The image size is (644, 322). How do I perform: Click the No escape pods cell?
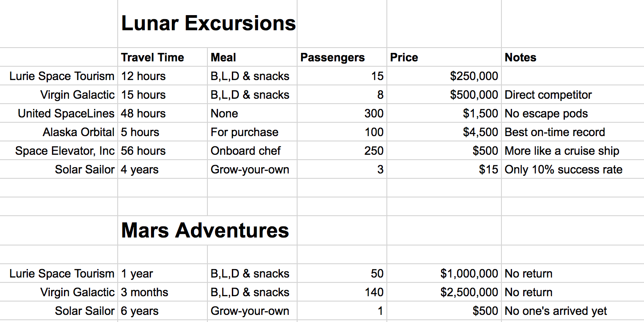click(573, 113)
